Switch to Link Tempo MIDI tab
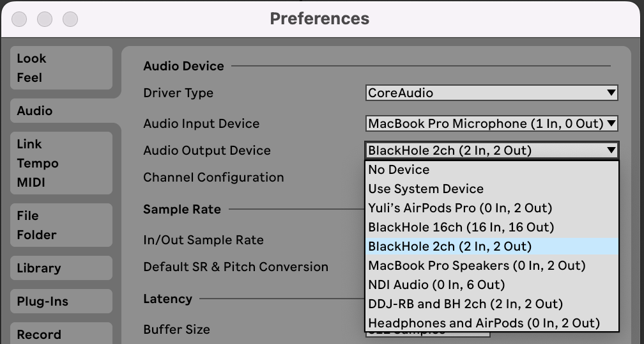 click(x=61, y=163)
